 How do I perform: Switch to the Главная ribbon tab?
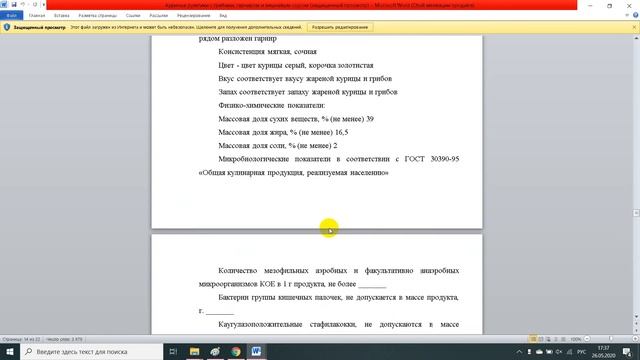(x=37, y=16)
